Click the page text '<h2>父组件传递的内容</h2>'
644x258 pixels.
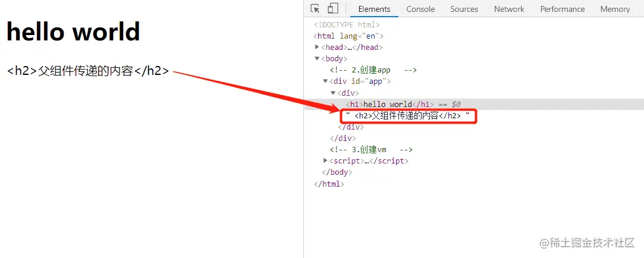(88, 71)
